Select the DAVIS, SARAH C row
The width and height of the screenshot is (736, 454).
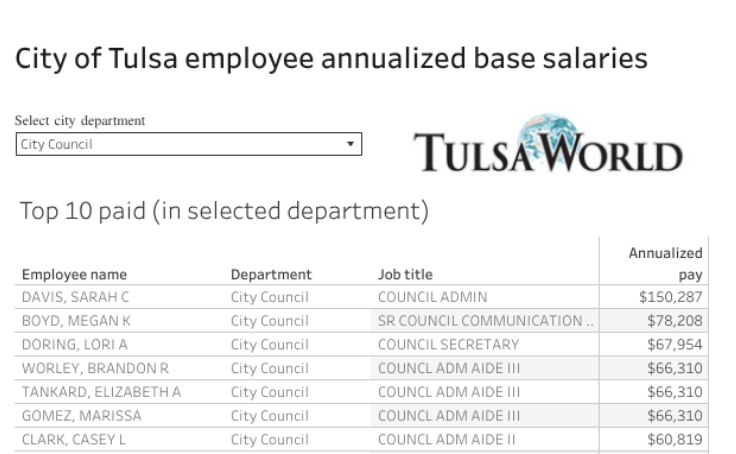click(75, 297)
